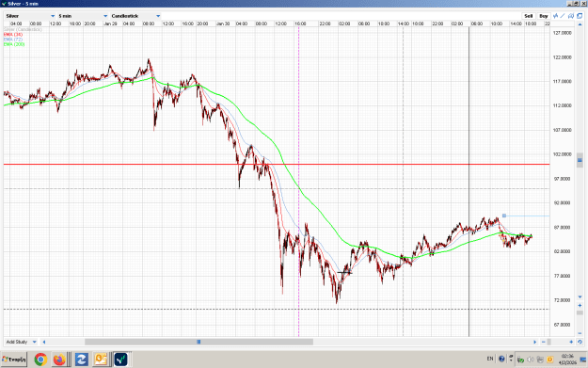Image resolution: width=588 pixels, height=368 pixels.
Task: Zoom out horizontally with the bottom minus icon
Action: click(x=544, y=342)
